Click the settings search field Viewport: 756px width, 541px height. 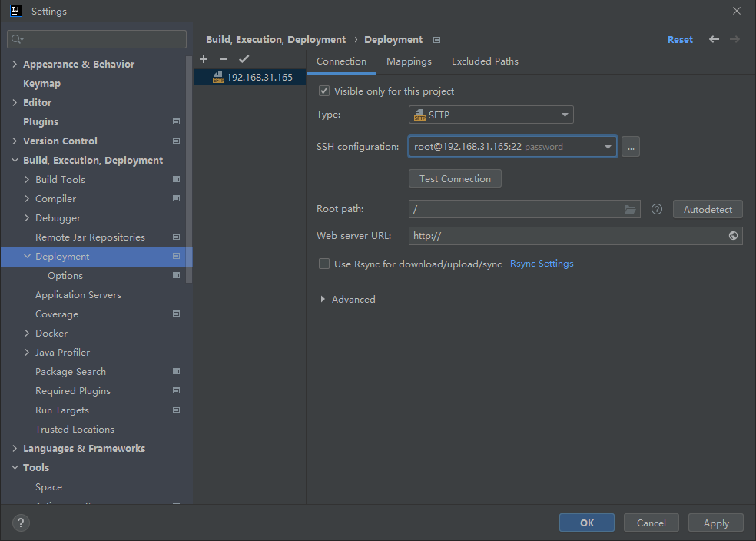(x=97, y=39)
